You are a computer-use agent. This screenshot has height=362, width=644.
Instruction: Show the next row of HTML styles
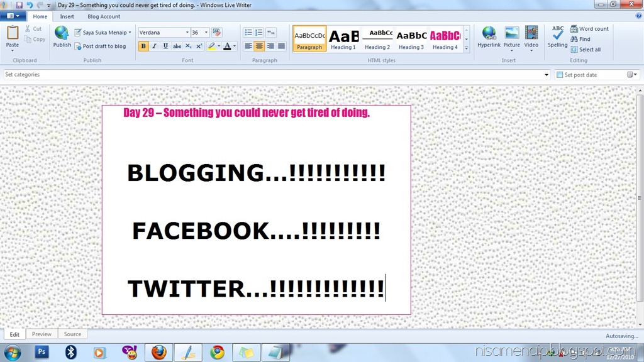tap(466, 39)
